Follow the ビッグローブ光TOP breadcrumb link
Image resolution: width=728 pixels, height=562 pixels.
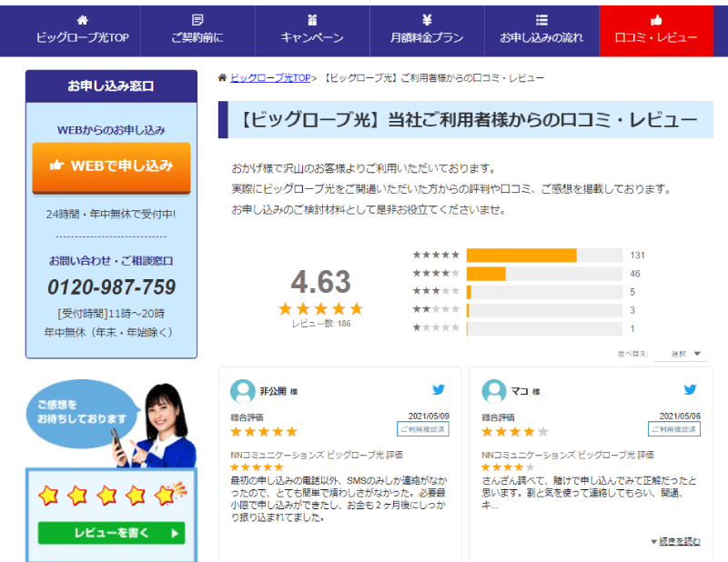click(x=270, y=78)
